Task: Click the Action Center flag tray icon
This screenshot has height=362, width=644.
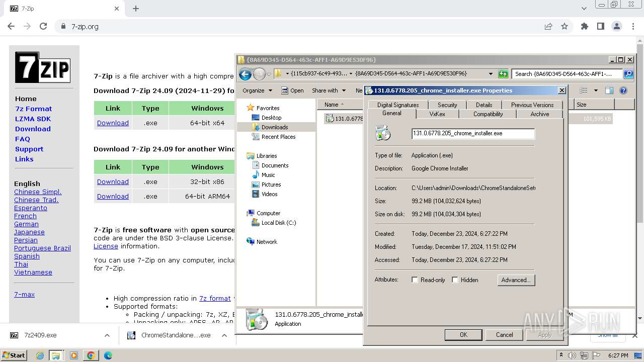Action: (x=596, y=355)
